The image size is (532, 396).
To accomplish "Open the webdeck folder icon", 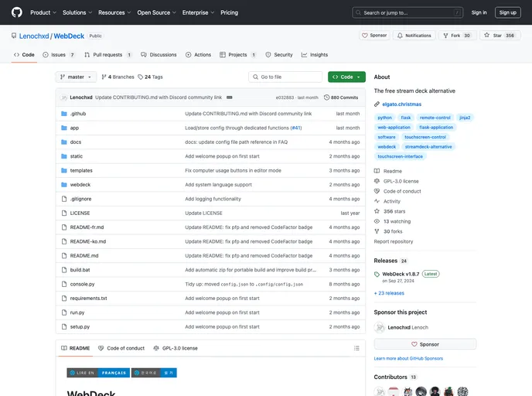I will 63,185.
